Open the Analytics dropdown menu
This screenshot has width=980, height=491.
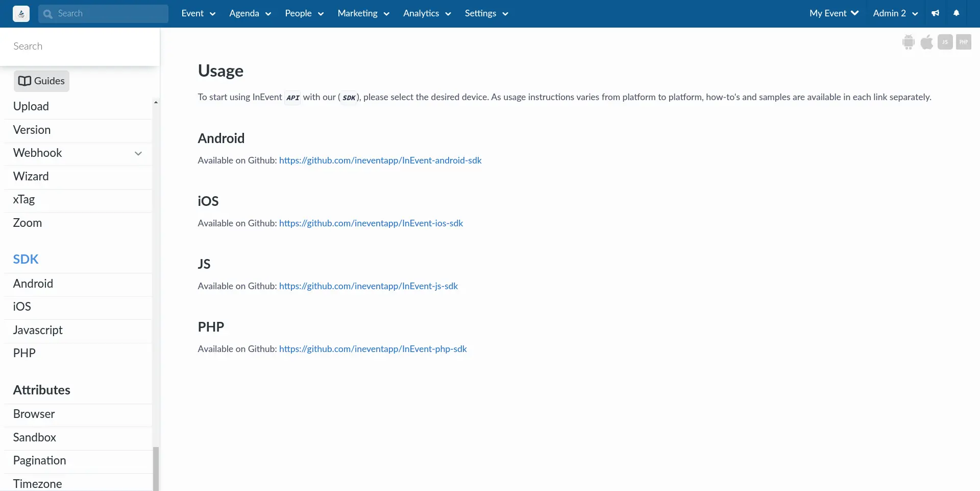(x=427, y=13)
